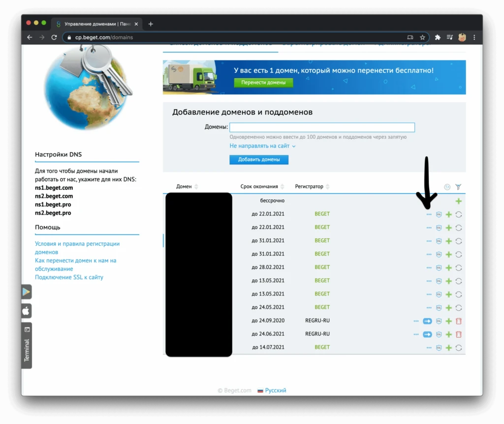
Task: Click the ns2.beget.pro nameserver text
Action: click(x=53, y=213)
